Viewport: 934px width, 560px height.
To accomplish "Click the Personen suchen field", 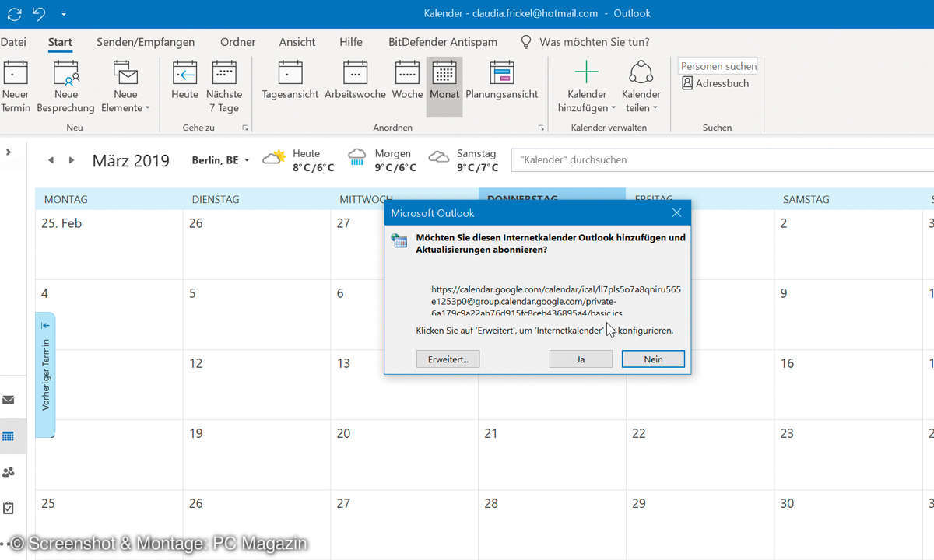I will coord(718,66).
